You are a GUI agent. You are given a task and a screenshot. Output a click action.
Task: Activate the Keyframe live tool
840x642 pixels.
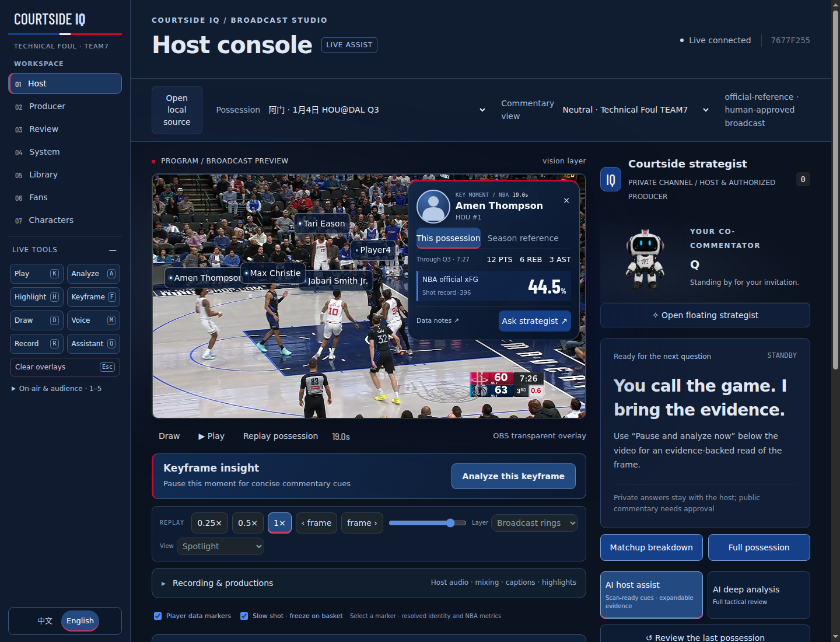click(x=93, y=297)
